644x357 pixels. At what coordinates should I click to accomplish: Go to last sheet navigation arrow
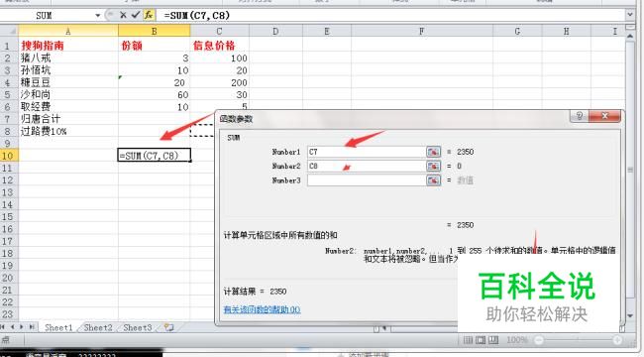[32, 327]
